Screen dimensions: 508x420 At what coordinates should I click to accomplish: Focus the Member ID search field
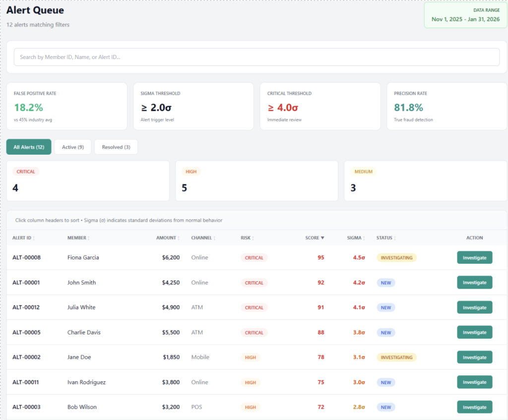[256, 57]
